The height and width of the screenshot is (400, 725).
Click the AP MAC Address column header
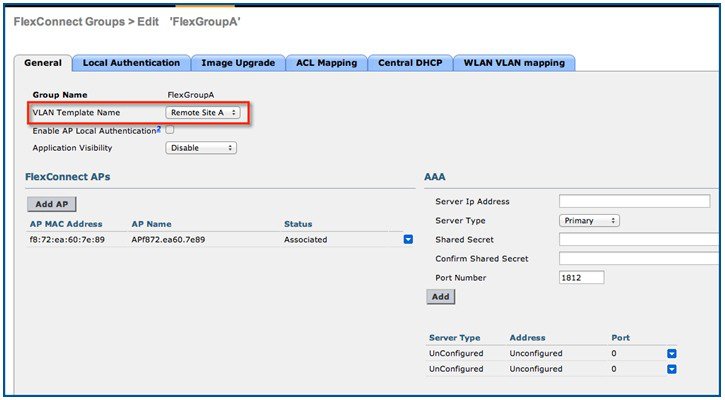pyautogui.click(x=66, y=224)
